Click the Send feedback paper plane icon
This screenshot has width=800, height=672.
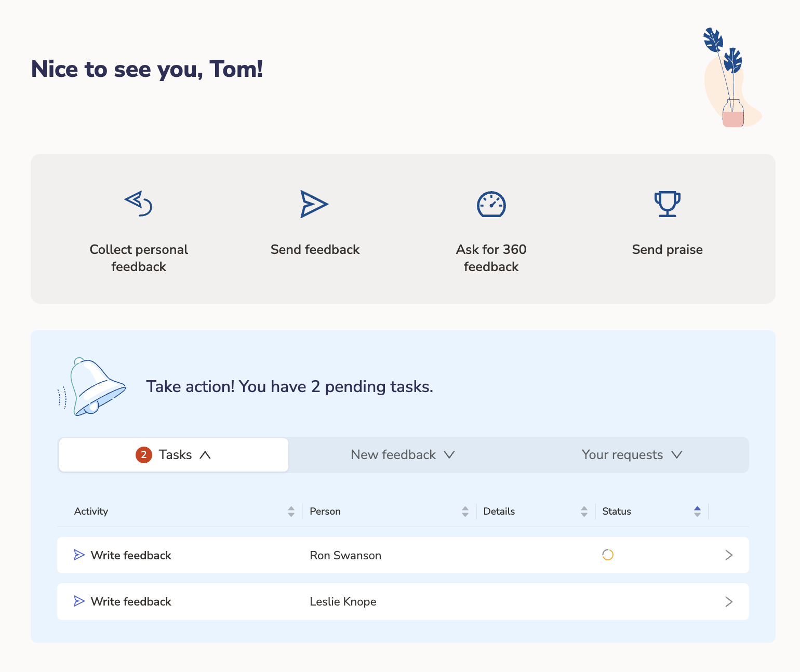pyautogui.click(x=314, y=204)
